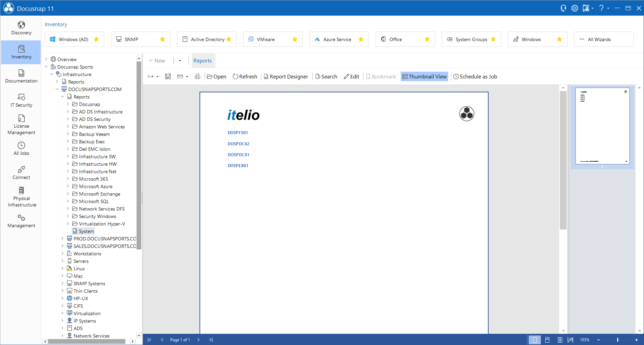Launch the Report Designer

[286, 76]
